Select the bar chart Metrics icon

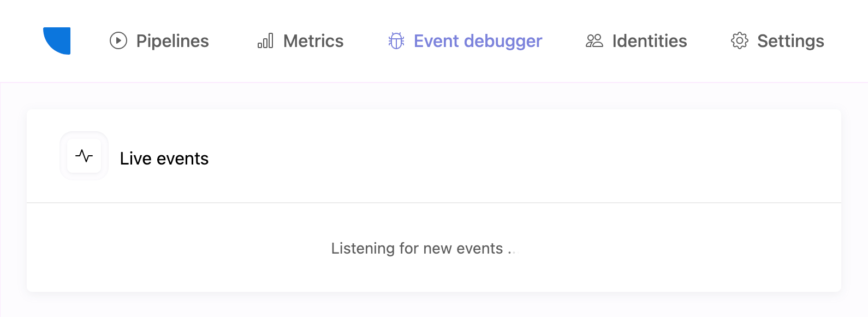pyautogui.click(x=265, y=40)
